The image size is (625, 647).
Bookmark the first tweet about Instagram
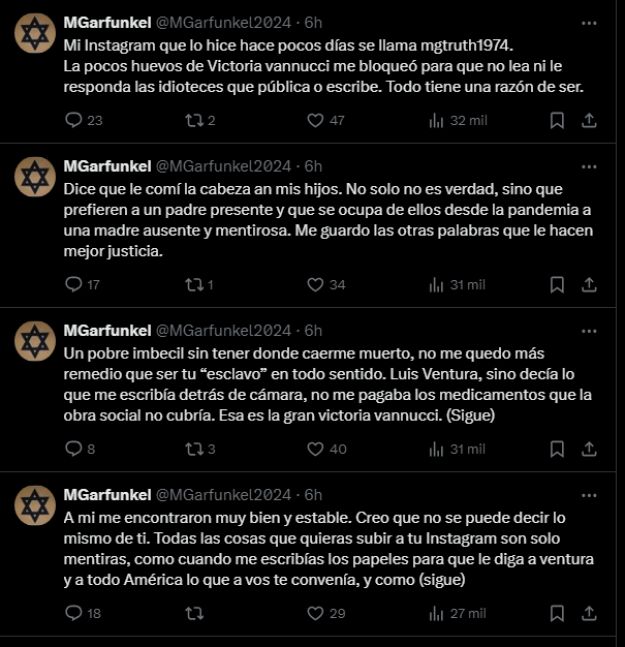click(x=557, y=120)
